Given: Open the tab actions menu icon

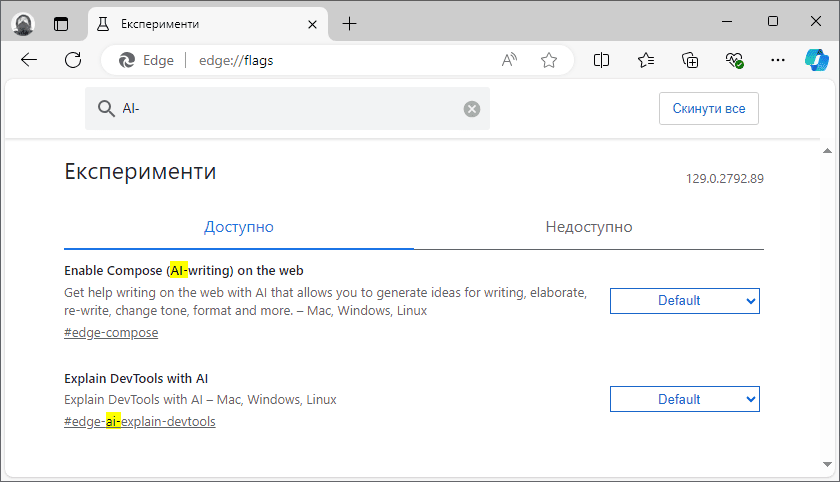Looking at the screenshot, I should coord(61,24).
